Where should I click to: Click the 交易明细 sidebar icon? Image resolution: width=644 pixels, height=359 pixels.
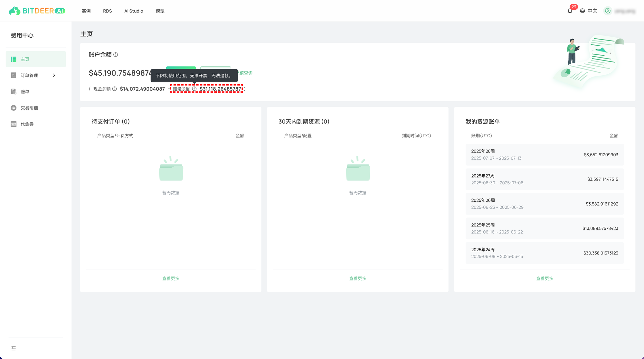point(14,108)
